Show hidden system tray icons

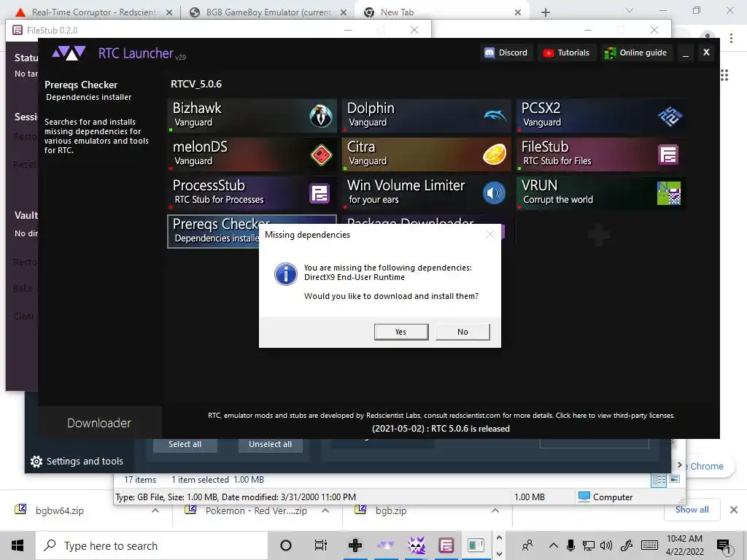[553, 545]
